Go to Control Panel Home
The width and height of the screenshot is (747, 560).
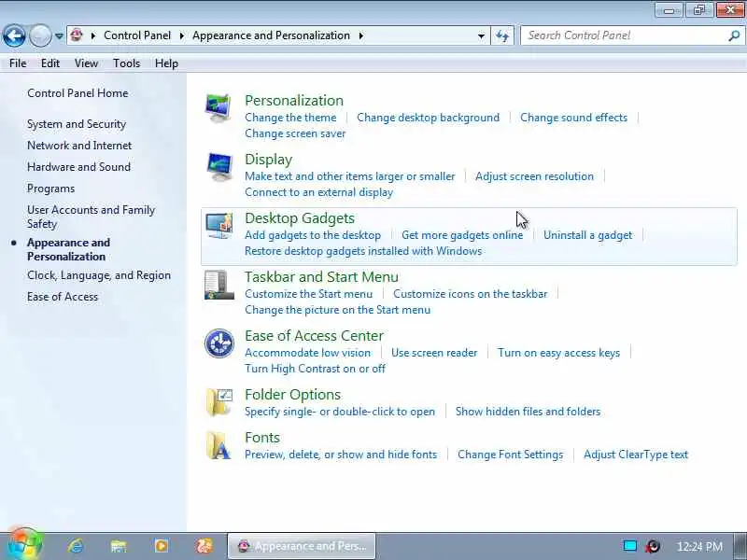(x=78, y=93)
